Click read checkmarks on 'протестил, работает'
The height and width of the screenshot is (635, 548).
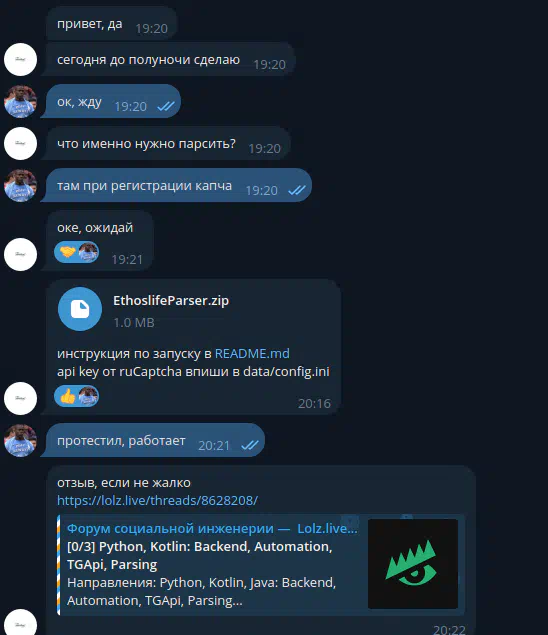tap(249, 445)
